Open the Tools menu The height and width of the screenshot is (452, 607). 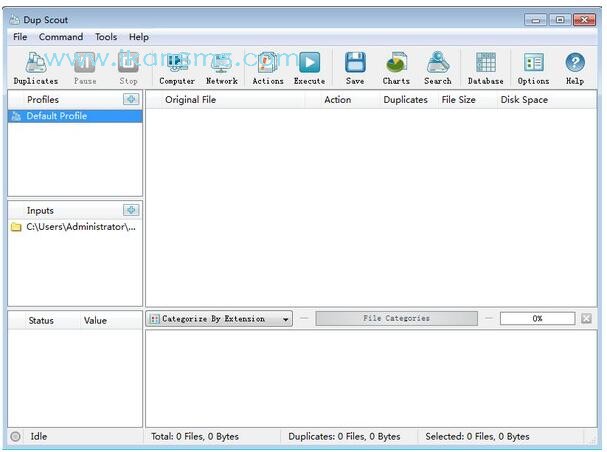pos(106,37)
